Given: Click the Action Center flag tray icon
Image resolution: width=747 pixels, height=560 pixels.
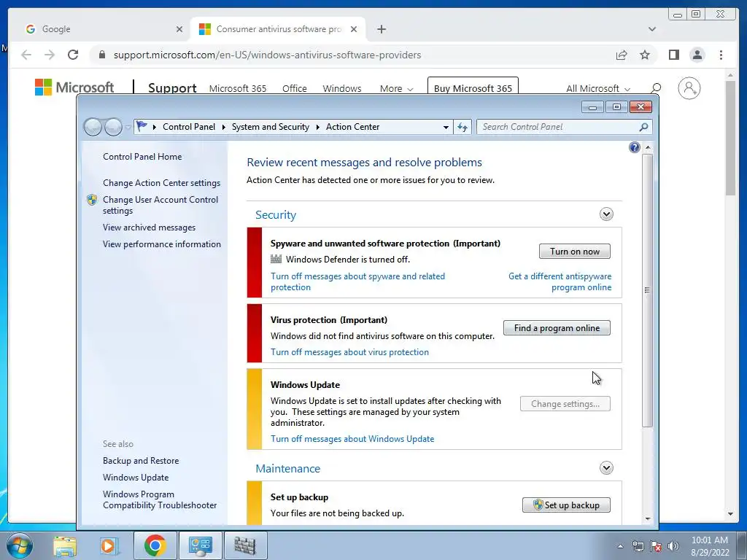Looking at the screenshot, I should point(656,546).
